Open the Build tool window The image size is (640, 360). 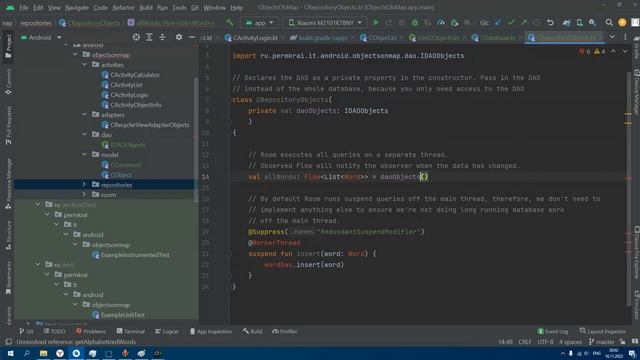(252, 331)
